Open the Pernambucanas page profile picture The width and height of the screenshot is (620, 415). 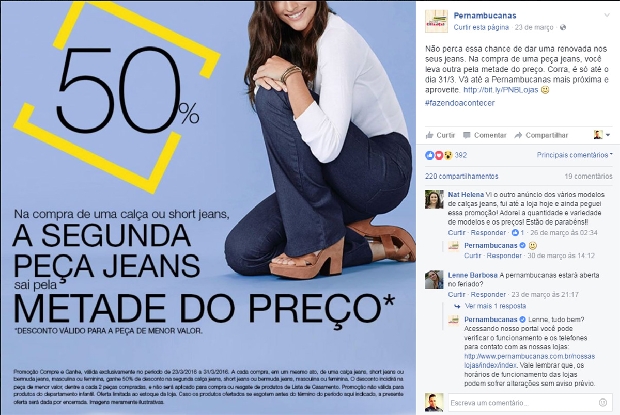click(436, 21)
